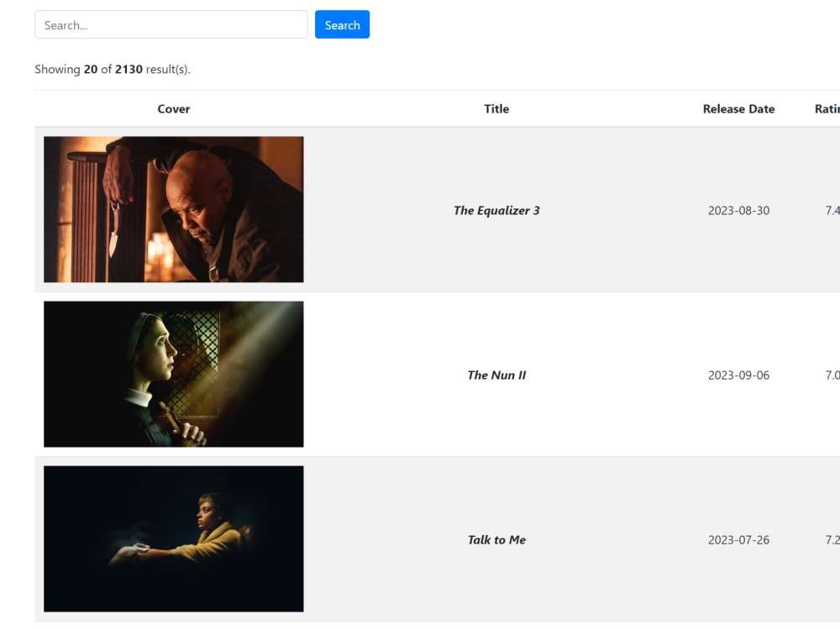Click The Nun II title

tap(496, 375)
